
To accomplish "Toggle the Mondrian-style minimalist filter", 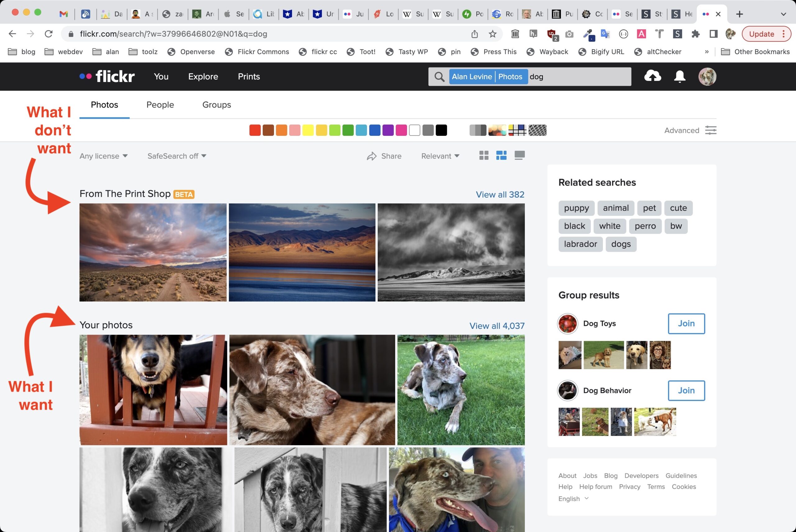I will (517, 130).
